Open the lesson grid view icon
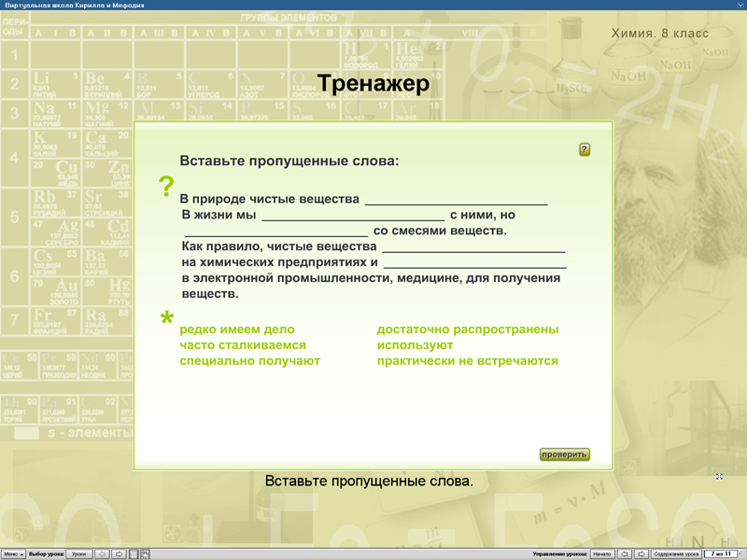The image size is (747, 560). pos(133,553)
